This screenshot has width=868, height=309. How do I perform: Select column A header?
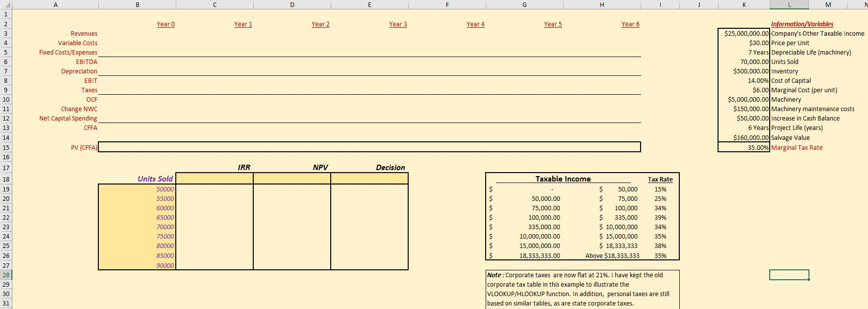tap(55, 4)
